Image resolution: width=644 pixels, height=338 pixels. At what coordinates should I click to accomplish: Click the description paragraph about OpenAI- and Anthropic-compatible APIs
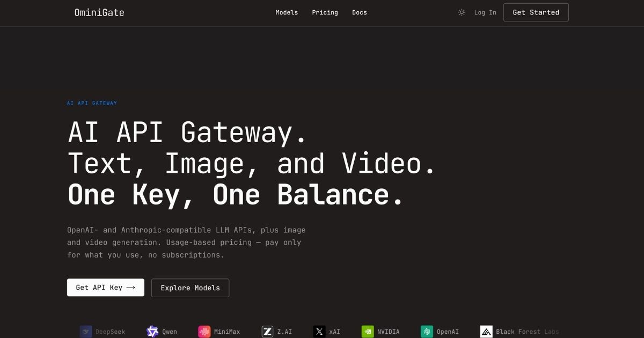coord(186,243)
